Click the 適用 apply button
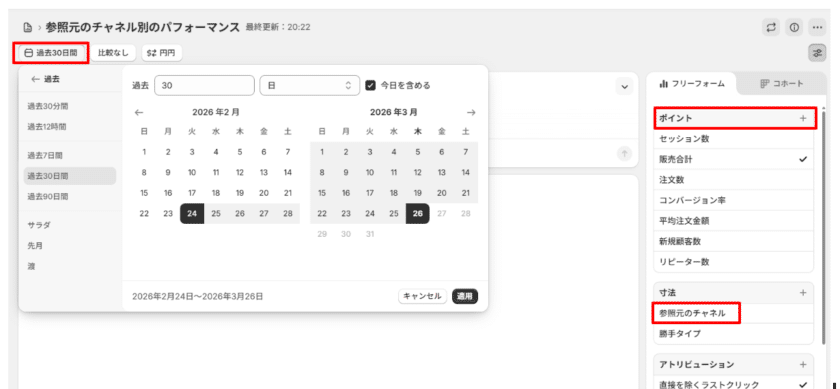This screenshot has height=389, width=840. pyautogui.click(x=465, y=296)
